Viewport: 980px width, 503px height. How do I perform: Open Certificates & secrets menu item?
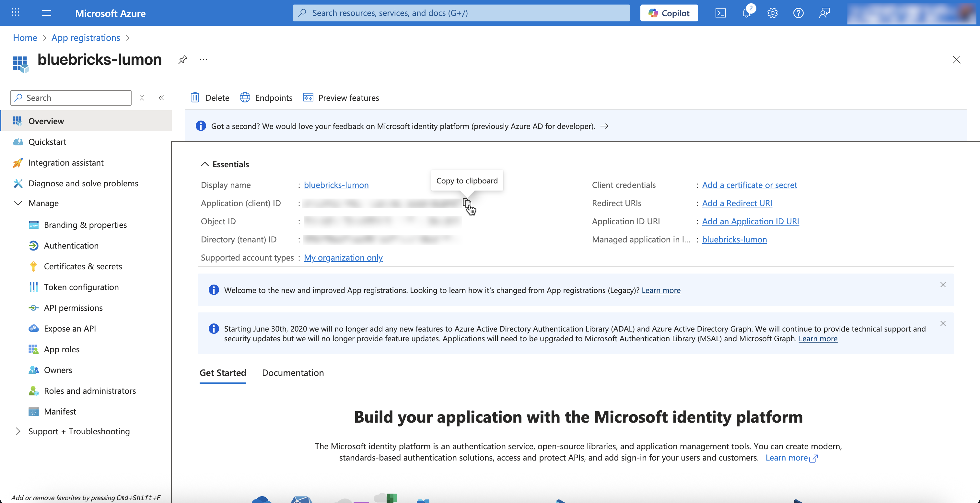pos(83,266)
